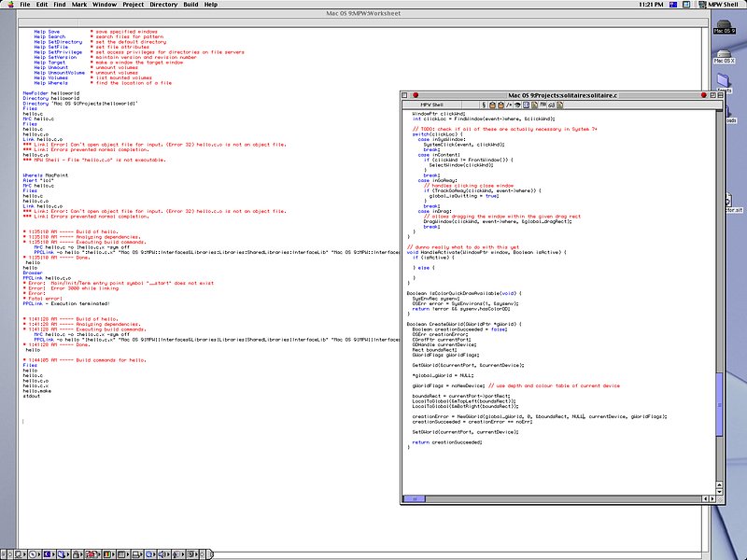Click the right brown bag icon next to comment icon

click(500, 105)
